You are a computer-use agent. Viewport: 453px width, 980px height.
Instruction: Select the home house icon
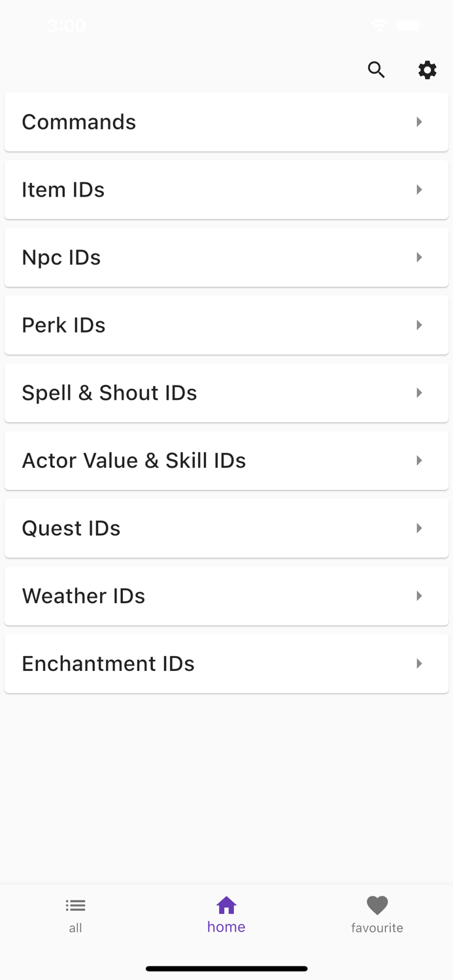(226, 906)
